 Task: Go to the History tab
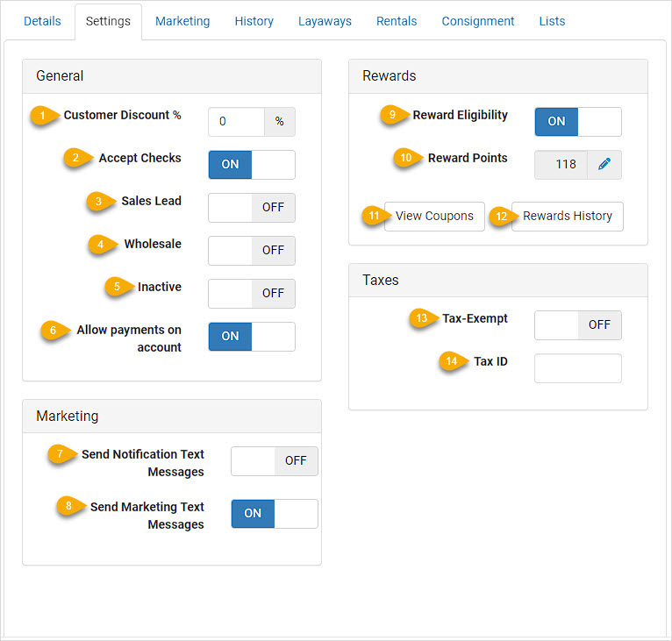[x=254, y=21]
